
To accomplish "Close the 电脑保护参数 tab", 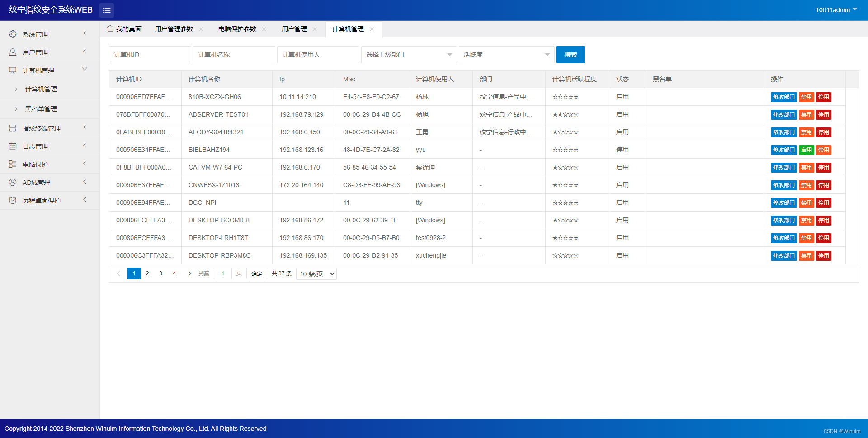I will pyautogui.click(x=264, y=29).
